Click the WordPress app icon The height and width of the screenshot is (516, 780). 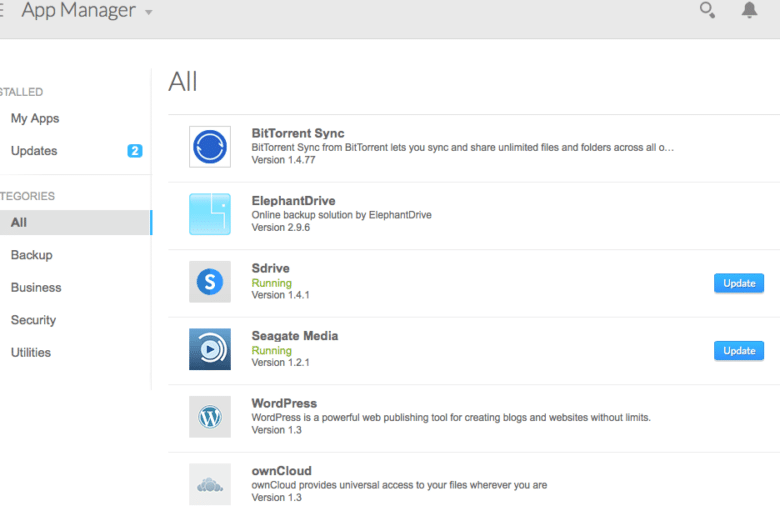pyautogui.click(x=210, y=417)
